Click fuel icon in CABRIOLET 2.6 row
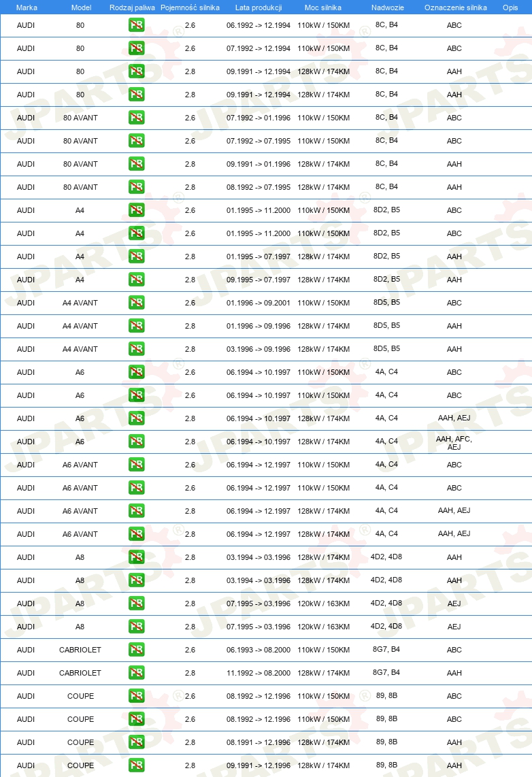Screen dimensions: 532x777 pyautogui.click(x=136, y=649)
